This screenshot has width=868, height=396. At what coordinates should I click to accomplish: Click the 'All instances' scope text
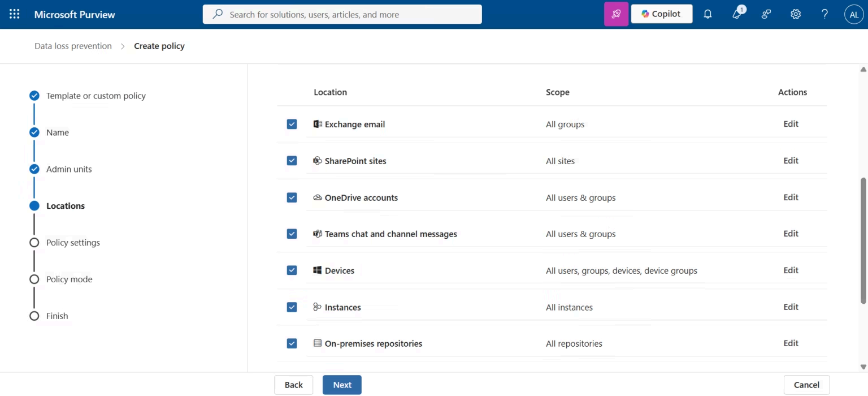tap(569, 308)
